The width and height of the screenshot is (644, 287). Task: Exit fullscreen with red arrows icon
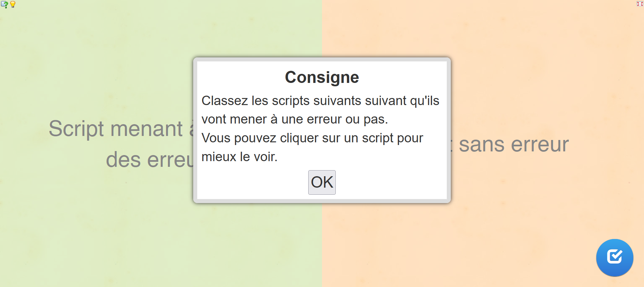pyautogui.click(x=640, y=4)
